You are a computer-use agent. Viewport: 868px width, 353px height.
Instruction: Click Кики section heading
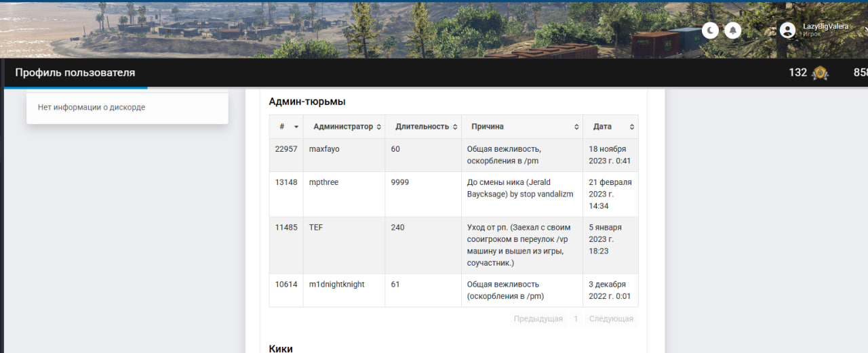coord(281,348)
